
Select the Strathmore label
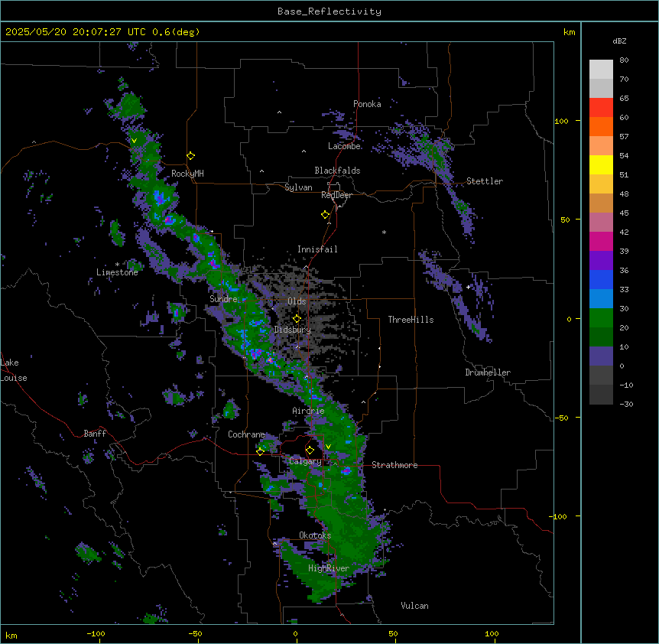394,465
